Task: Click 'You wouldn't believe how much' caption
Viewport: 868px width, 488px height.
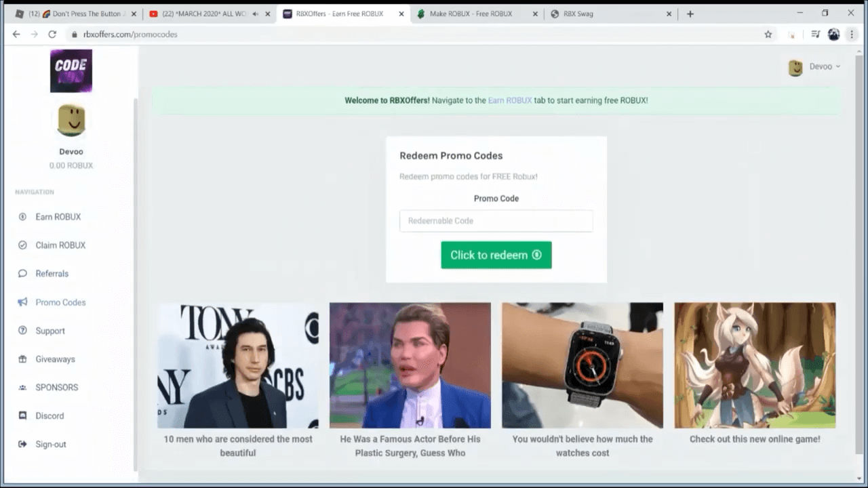Action: [x=583, y=446]
